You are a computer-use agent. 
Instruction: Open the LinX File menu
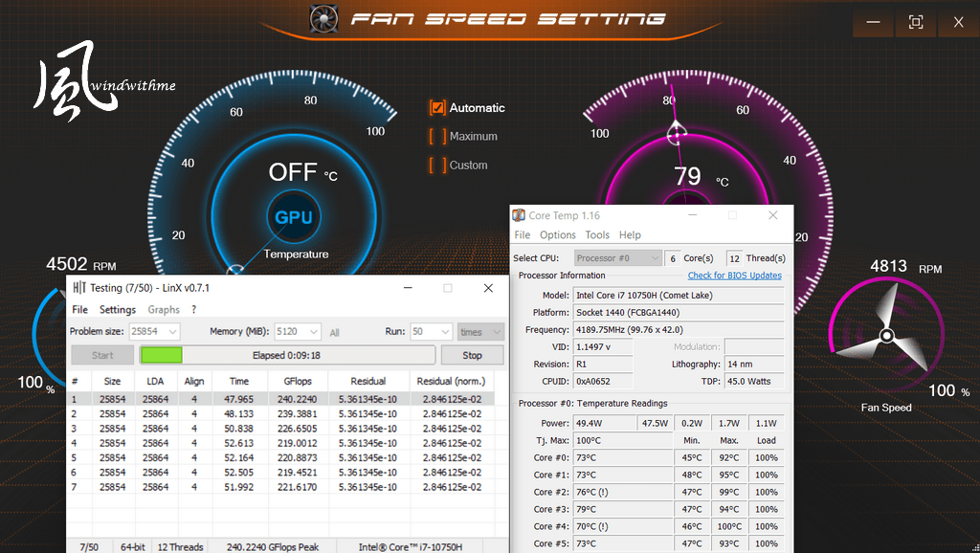click(x=80, y=309)
